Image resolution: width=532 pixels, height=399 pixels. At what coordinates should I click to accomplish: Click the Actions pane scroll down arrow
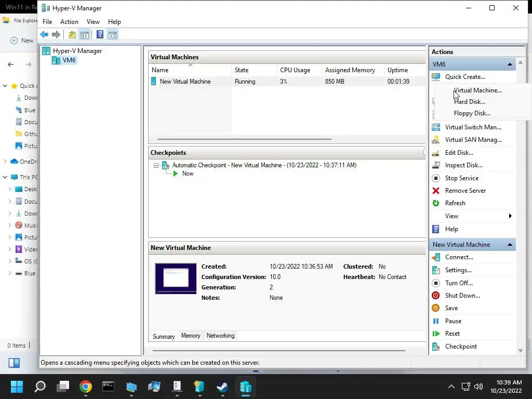(521, 351)
